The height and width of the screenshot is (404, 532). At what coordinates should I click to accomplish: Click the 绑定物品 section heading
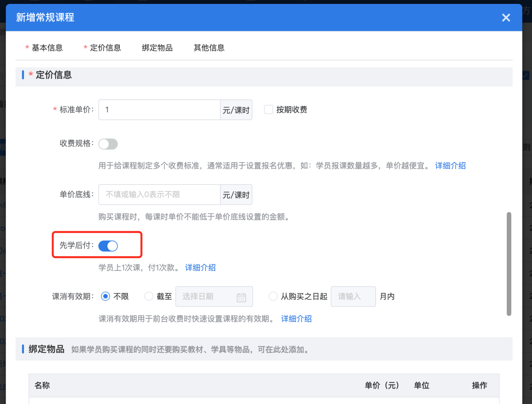pyautogui.click(x=47, y=349)
